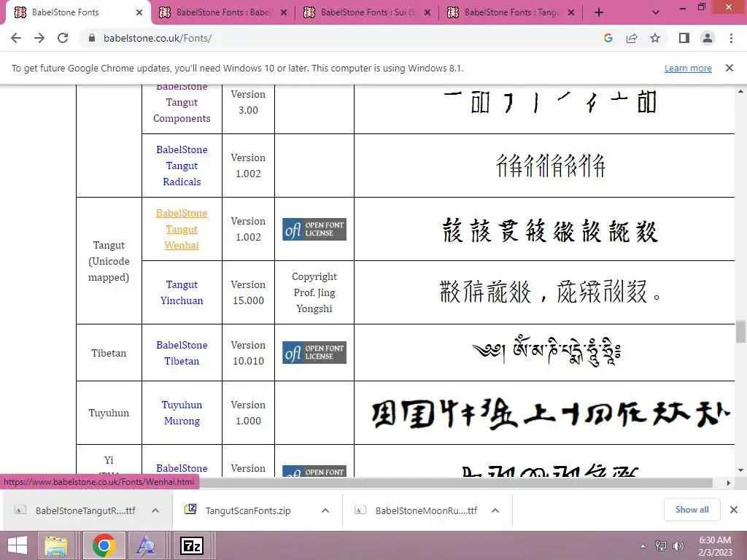Viewport: 747px width, 560px height.
Task: Click the Tuyuhun Murong sample glyph image
Action: click(550, 413)
